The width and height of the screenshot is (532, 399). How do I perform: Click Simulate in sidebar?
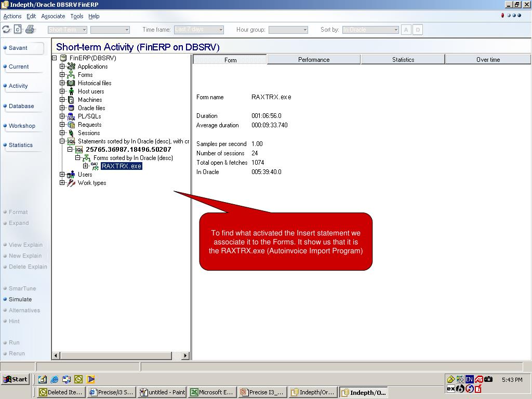[20, 299]
